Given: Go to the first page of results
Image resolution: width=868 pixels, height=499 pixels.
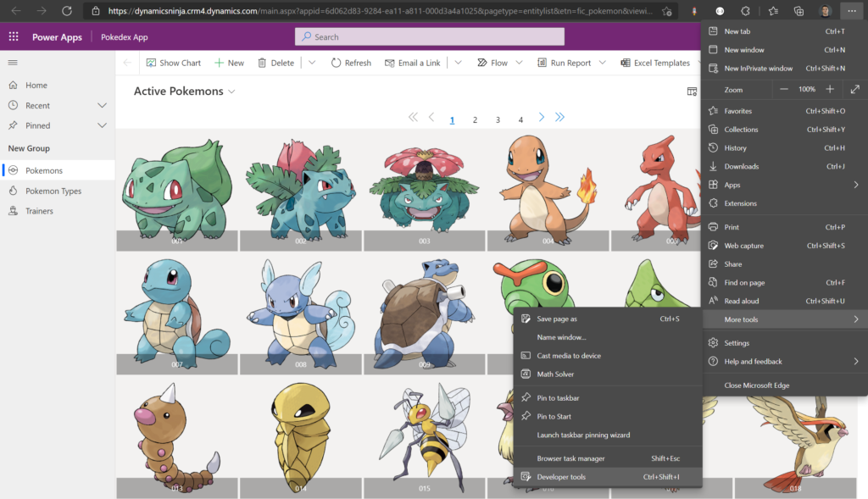Looking at the screenshot, I should [413, 117].
